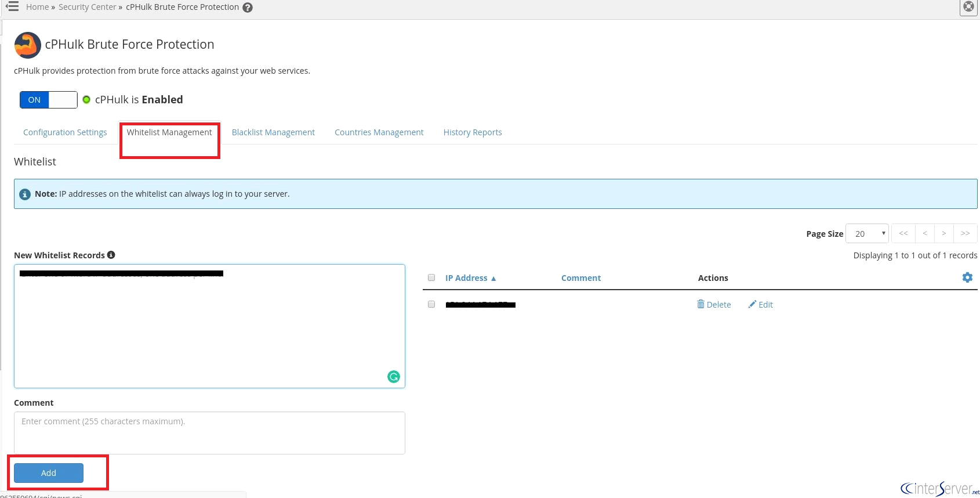Sort by the IP Address column
Image resolution: width=980 pixels, height=498 pixels.
(x=471, y=278)
